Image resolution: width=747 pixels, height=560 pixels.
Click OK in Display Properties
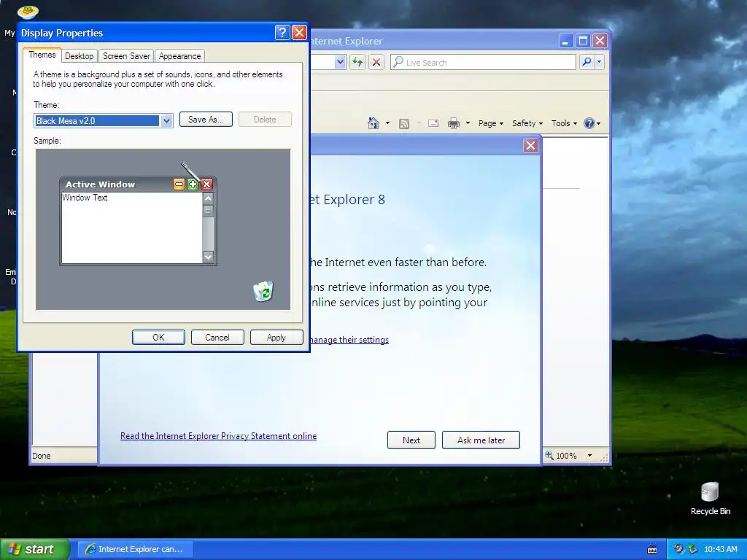point(158,337)
